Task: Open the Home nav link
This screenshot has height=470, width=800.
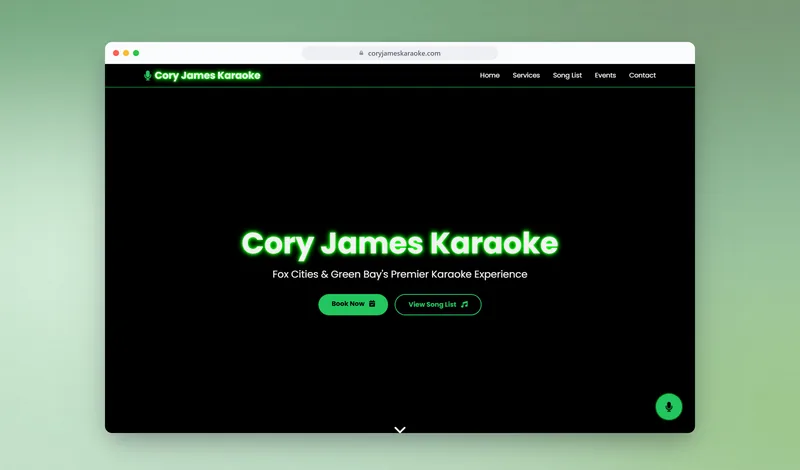Action: coord(489,75)
